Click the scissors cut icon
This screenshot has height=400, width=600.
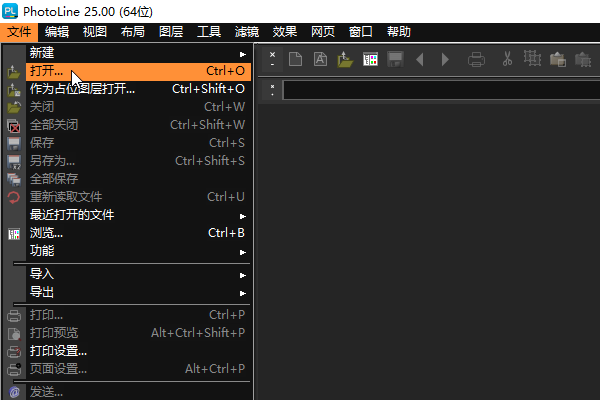click(x=507, y=59)
